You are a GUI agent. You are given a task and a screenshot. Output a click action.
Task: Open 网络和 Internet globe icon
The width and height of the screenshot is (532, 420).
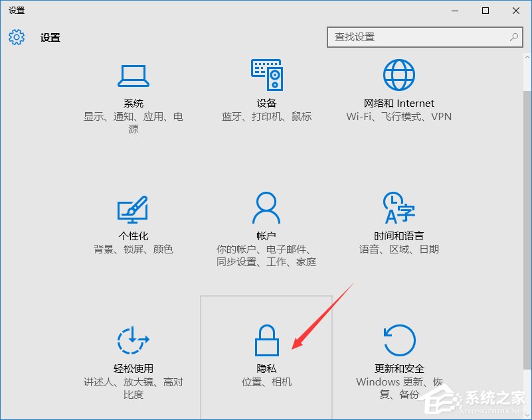(x=399, y=74)
